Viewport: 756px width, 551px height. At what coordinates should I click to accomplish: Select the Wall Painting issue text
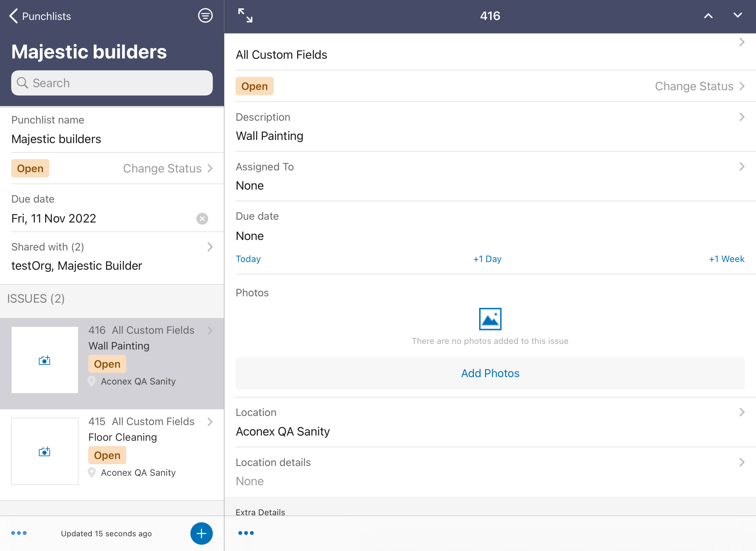119,346
